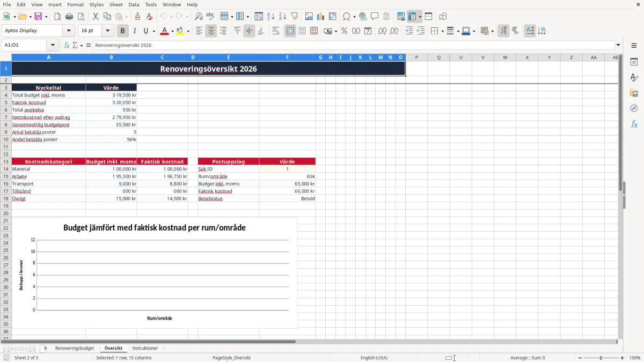This screenshot has height=362, width=644.
Task: Sort ascending A to Z
Action: [x=271, y=17]
